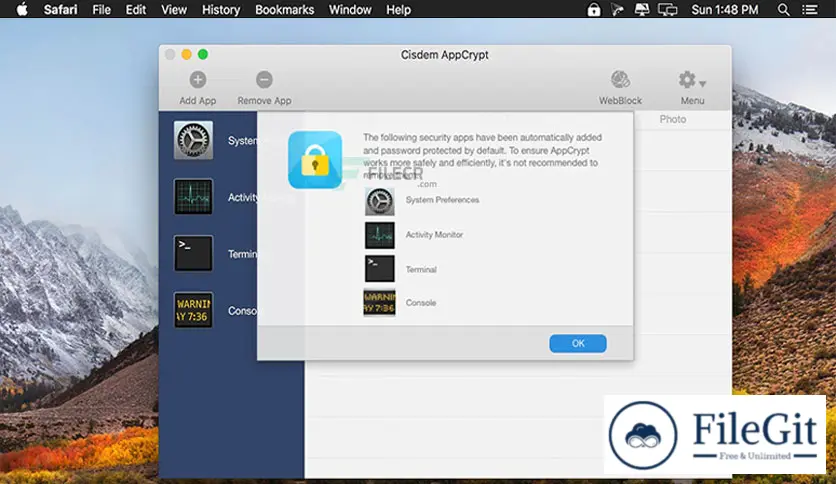Image resolution: width=836 pixels, height=484 pixels.
Task: Open the History menu
Action: coord(221,10)
